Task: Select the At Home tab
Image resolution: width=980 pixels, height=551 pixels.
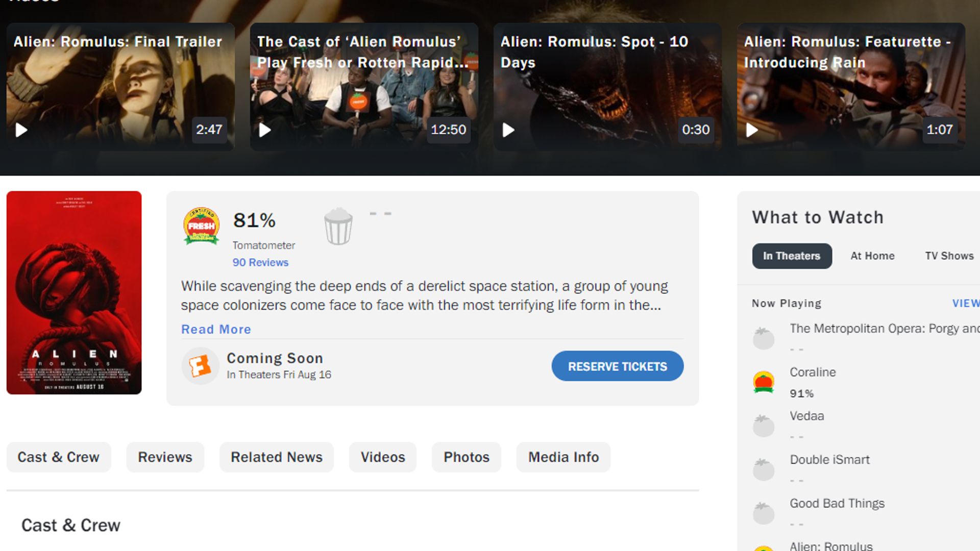Action: (x=872, y=256)
